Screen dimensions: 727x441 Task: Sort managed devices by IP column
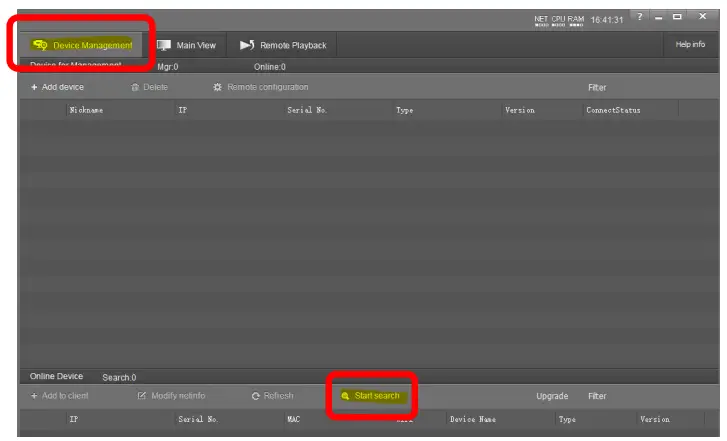[183, 110]
